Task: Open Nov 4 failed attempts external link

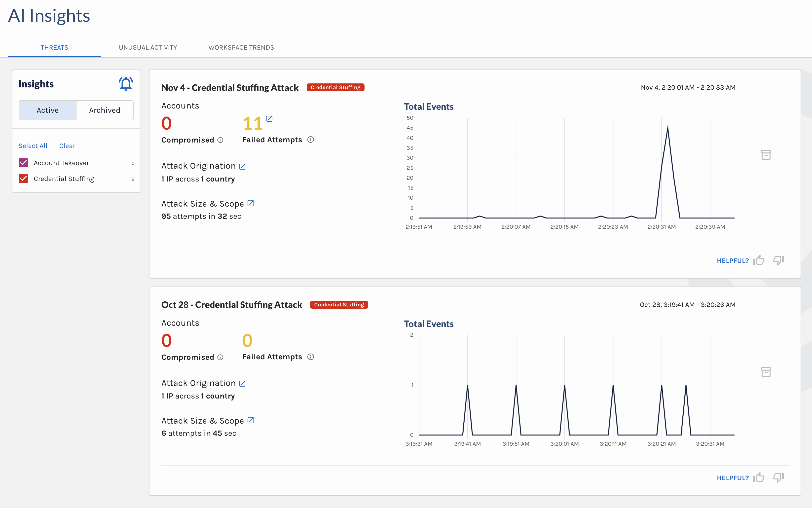Action: (269, 119)
